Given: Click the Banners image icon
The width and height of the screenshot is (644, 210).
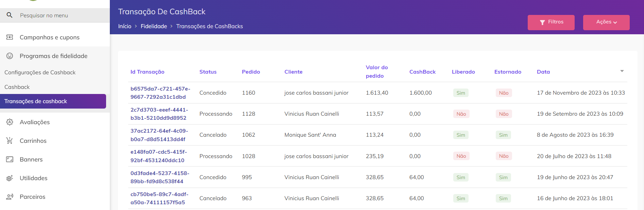Looking at the screenshot, I should point(10,159).
